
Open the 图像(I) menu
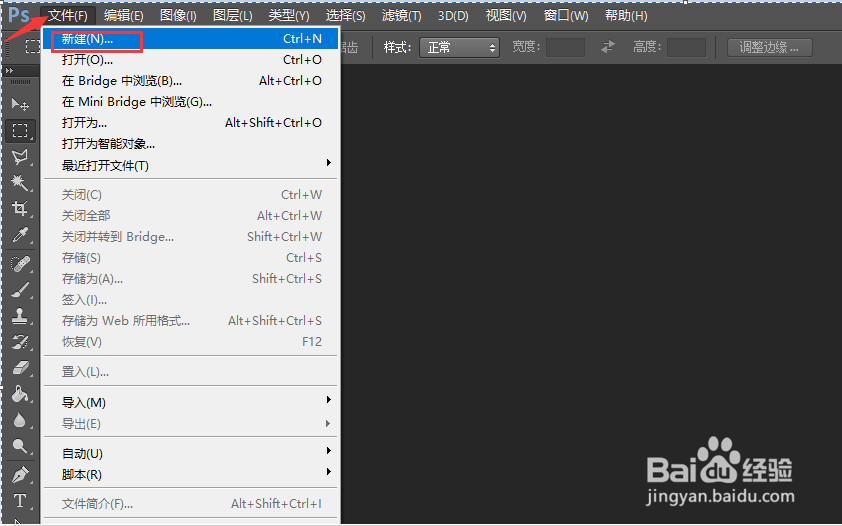[178, 16]
